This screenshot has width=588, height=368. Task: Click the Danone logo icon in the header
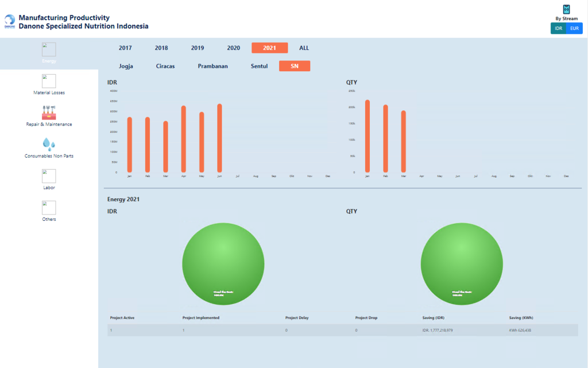[x=10, y=21]
